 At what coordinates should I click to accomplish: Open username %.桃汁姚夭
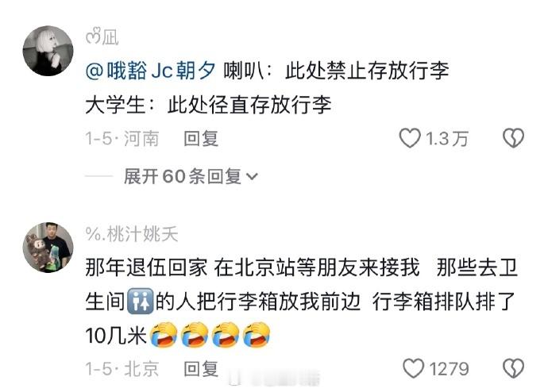(x=132, y=233)
